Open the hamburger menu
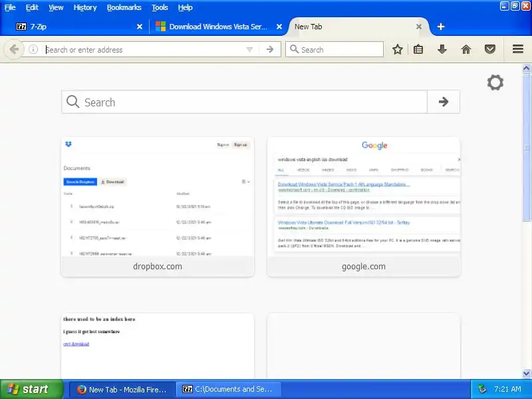Image resolution: width=532 pixels, height=399 pixels. (518, 49)
